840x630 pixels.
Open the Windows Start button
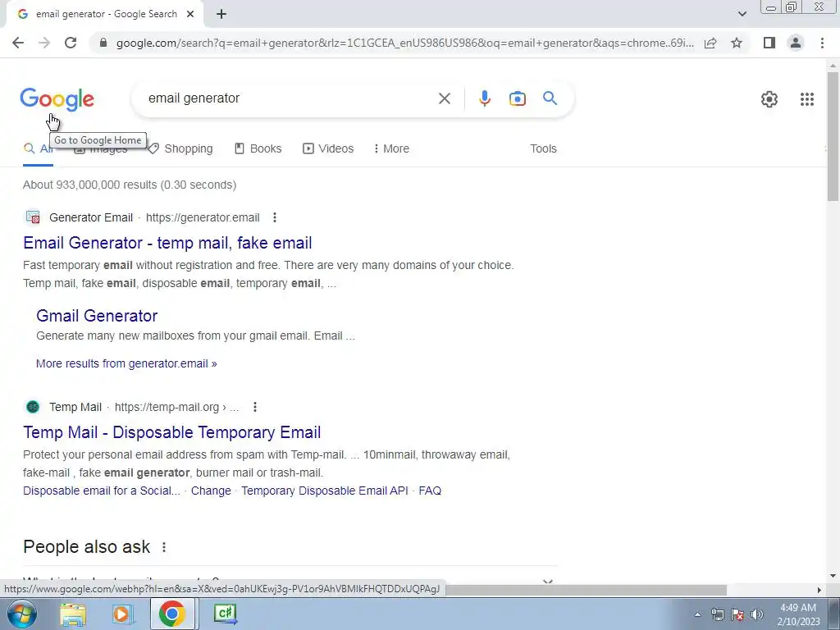pos(22,614)
